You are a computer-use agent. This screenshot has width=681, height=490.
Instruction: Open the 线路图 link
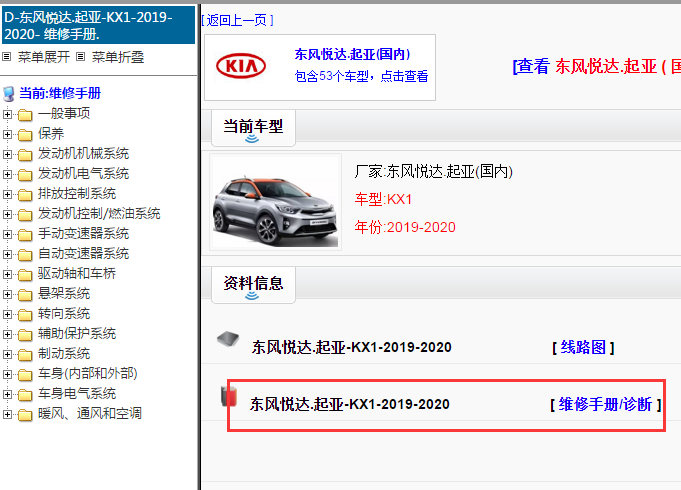(583, 347)
